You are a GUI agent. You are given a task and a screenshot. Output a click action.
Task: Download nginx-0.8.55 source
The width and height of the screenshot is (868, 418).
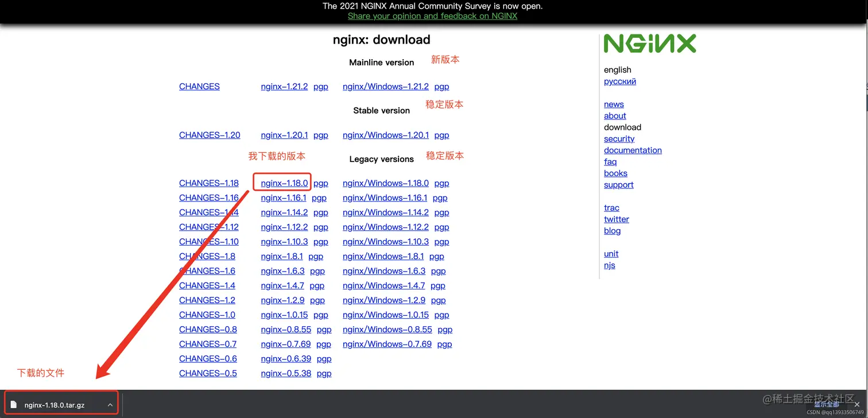pos(286,330)
